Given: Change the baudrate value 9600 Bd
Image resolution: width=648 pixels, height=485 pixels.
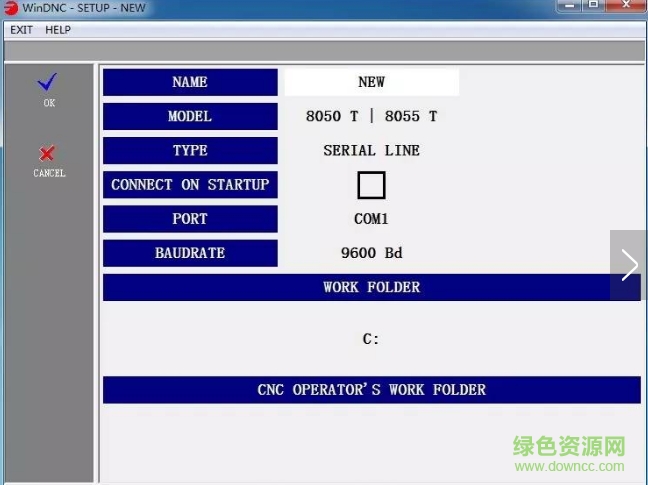Looking at the screenshot, I should (371, 253).
